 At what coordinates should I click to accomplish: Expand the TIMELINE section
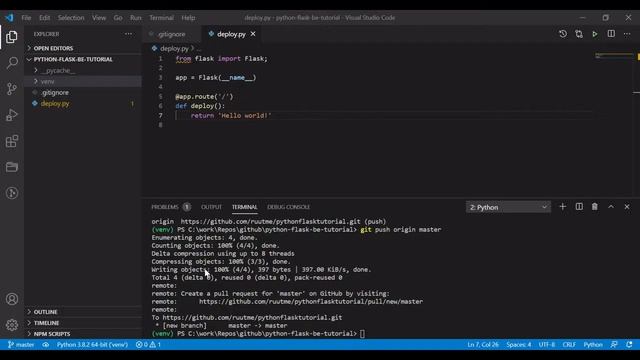click(x=83, y=323)
